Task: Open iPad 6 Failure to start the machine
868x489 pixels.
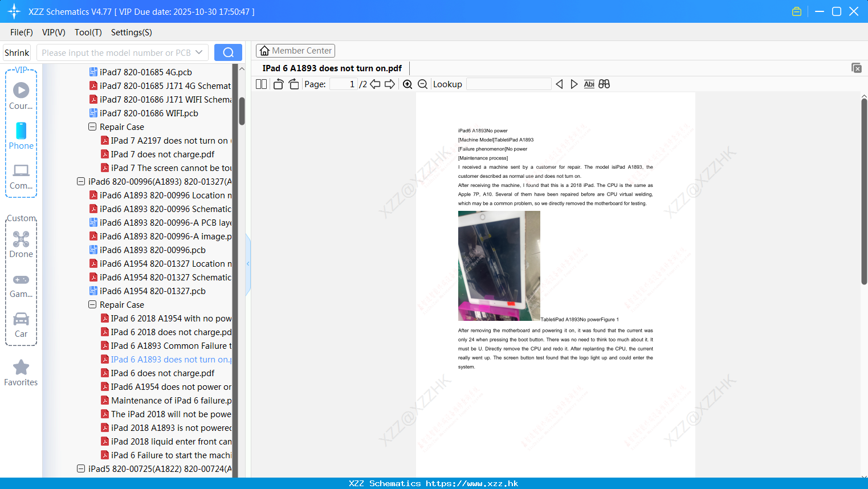Action: point(166,455)
